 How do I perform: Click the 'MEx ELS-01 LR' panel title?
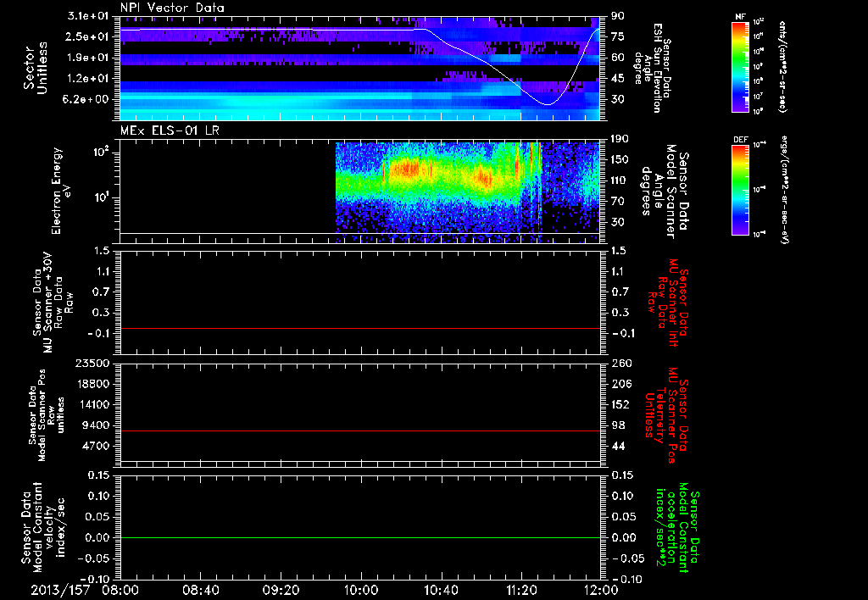click(168, 131)
